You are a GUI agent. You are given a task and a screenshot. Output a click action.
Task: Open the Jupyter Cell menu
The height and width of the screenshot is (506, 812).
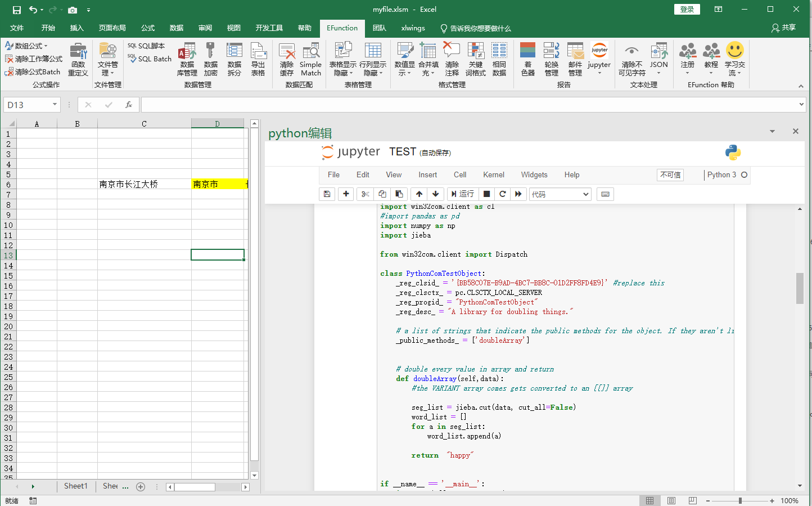pyautogui.click(x=460, y=175)
